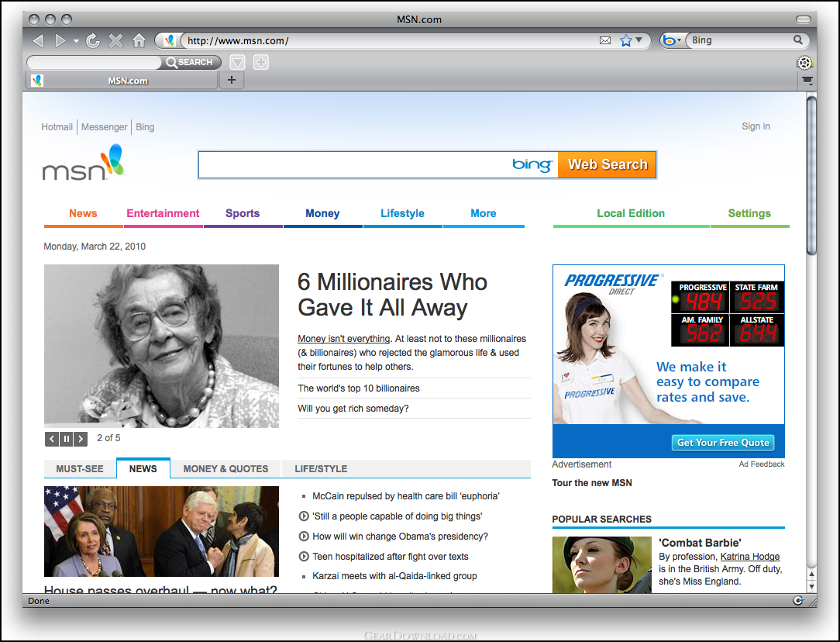Image resolution: width=840 pixels, height=642 pixels.
Task: Go to next slide in slideshow
Action: 81,440
